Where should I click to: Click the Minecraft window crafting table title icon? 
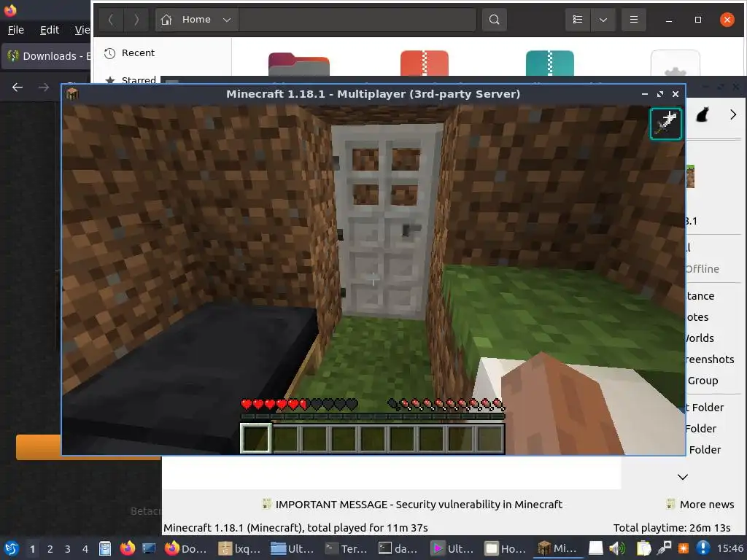pos(72,94)
